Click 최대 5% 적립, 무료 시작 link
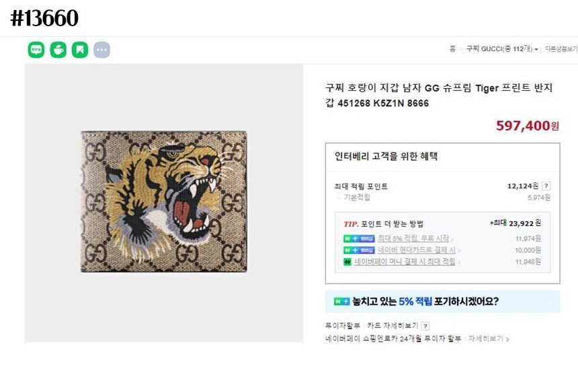 pos(413,239)
